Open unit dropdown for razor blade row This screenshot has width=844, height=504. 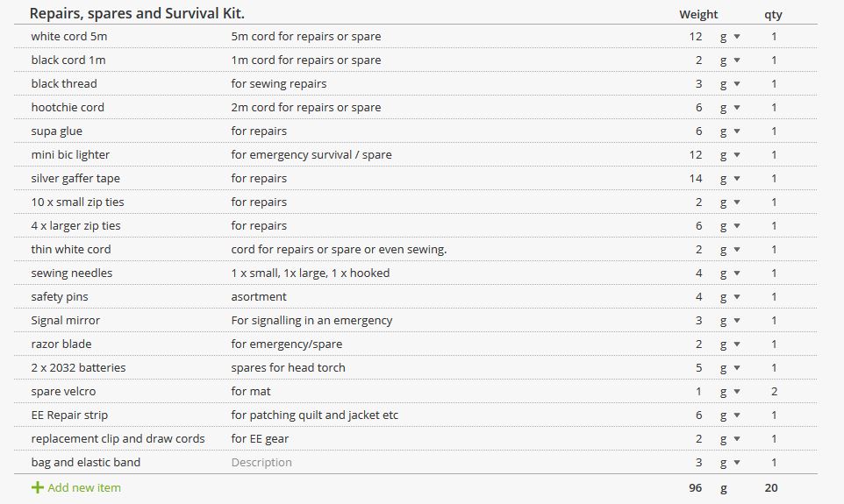(730, 344)
